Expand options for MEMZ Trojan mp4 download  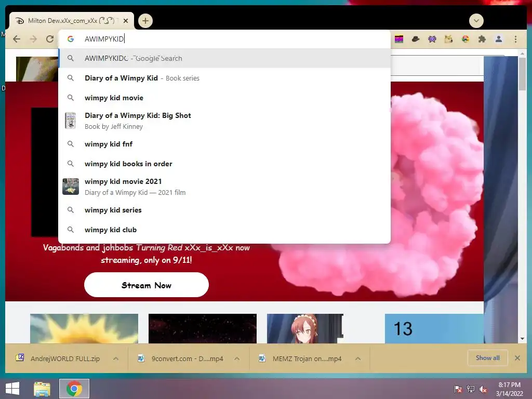click(358, 358)
